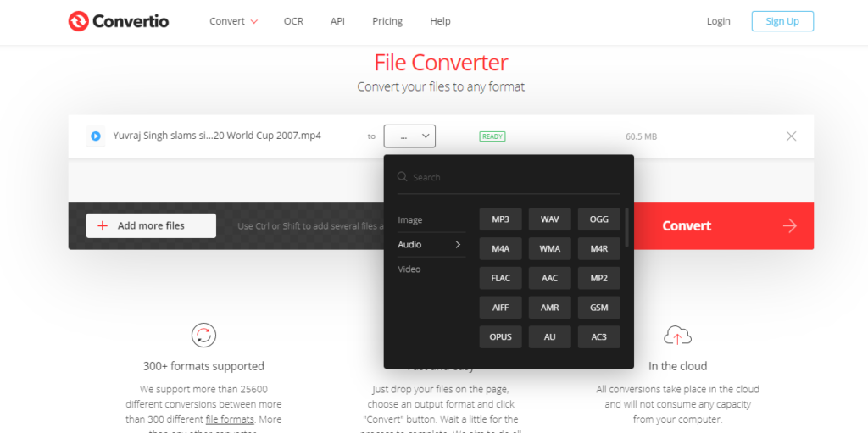The width and height of the screenshot is (868, 433).
Task: Click the 60.5 MB file size
Action: click(x=641, y=136)
